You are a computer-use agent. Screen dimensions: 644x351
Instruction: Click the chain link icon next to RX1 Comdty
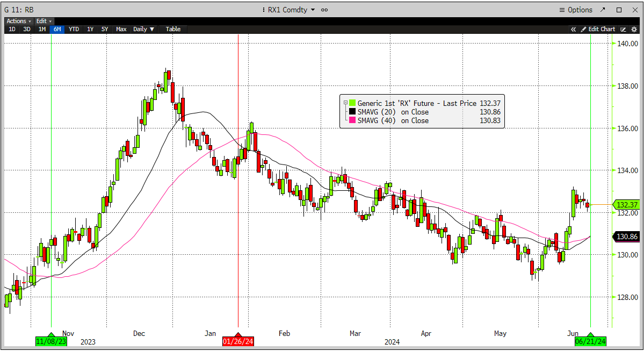click(323, 10)
